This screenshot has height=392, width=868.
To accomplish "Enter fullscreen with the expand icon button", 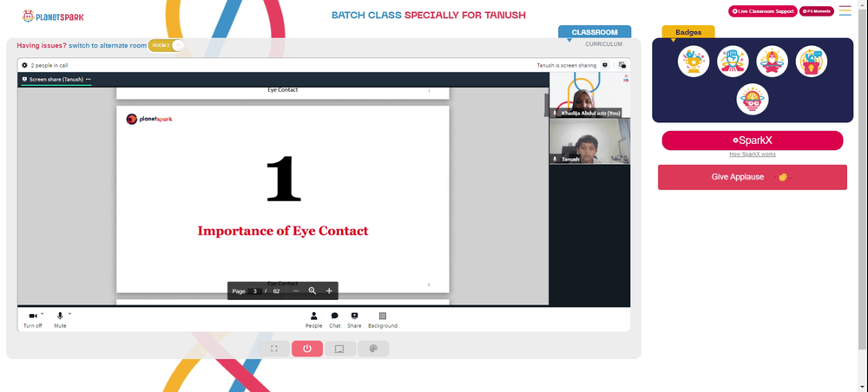I will (x=274, y=349).
